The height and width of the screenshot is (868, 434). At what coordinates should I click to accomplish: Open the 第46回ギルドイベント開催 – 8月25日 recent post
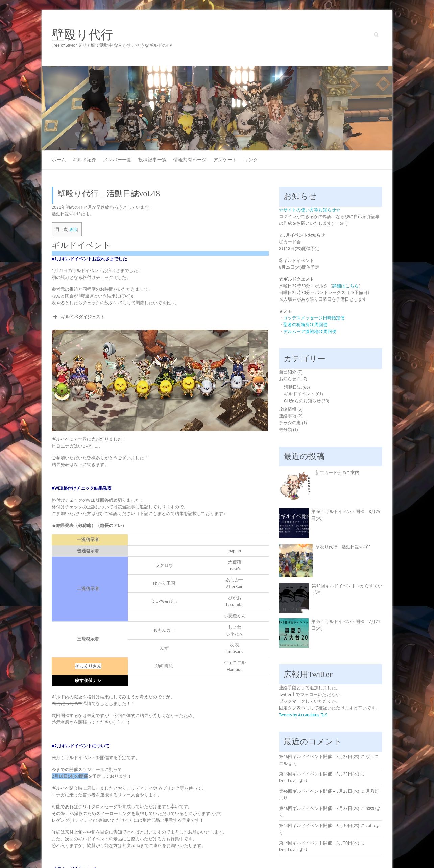tap(346, 515)
